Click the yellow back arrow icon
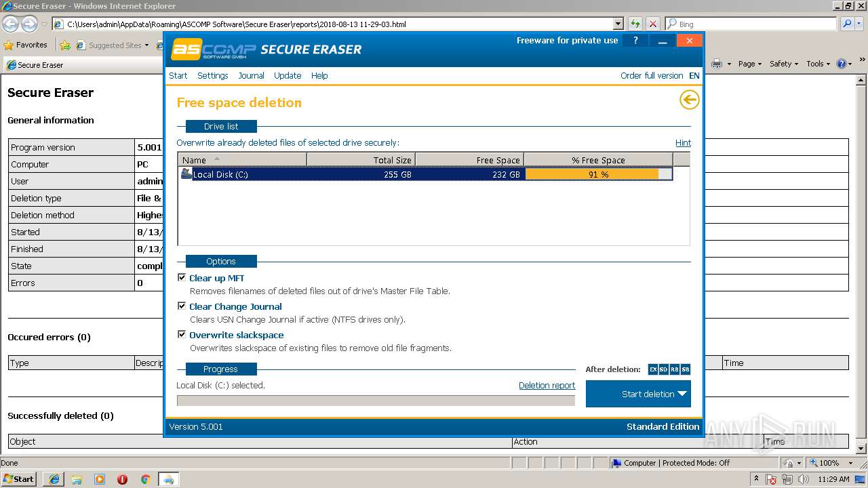868x488 pixels. [690, 100]
